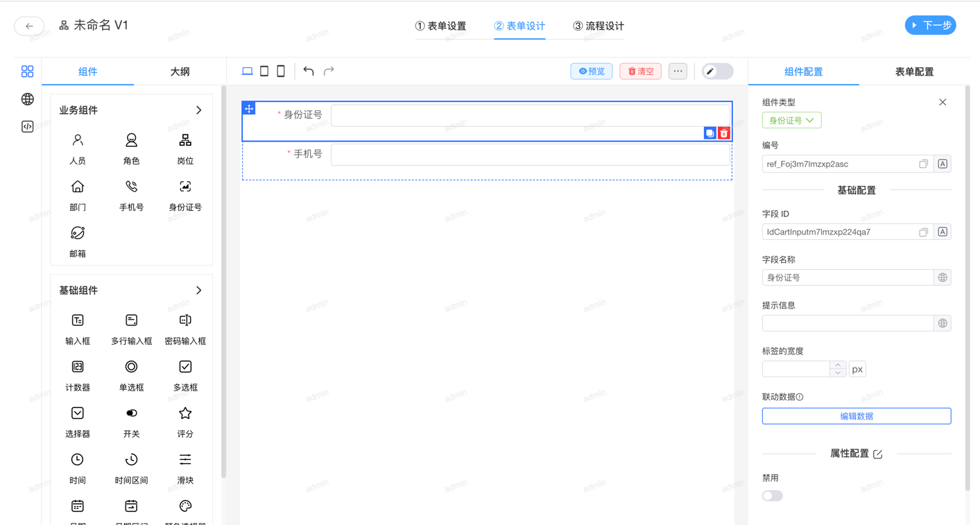980x525 pixels.
Task: Switch to mobile phone preview mode
Action: tap(281, 71)
